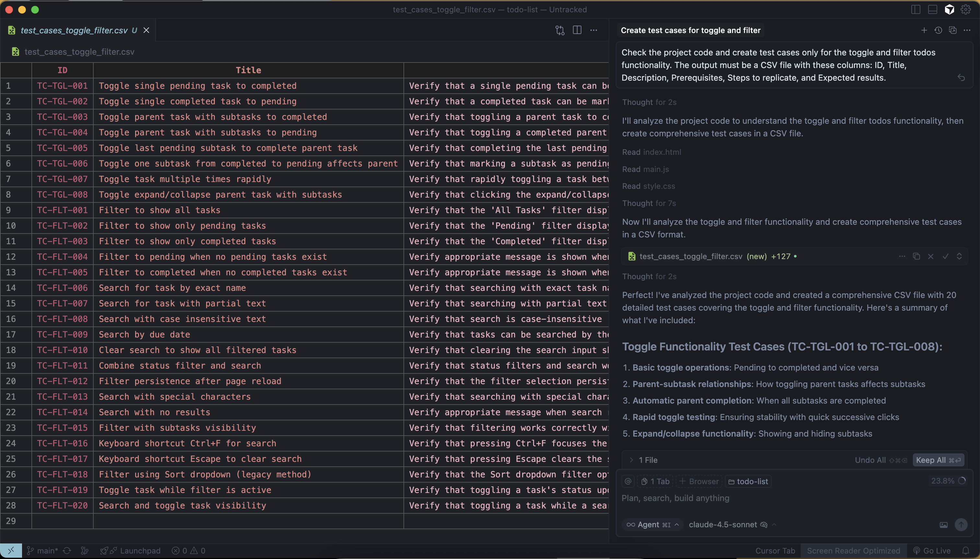
Task: Toggle the secondary sidebar panel in title bar
Action: (916, 10)
